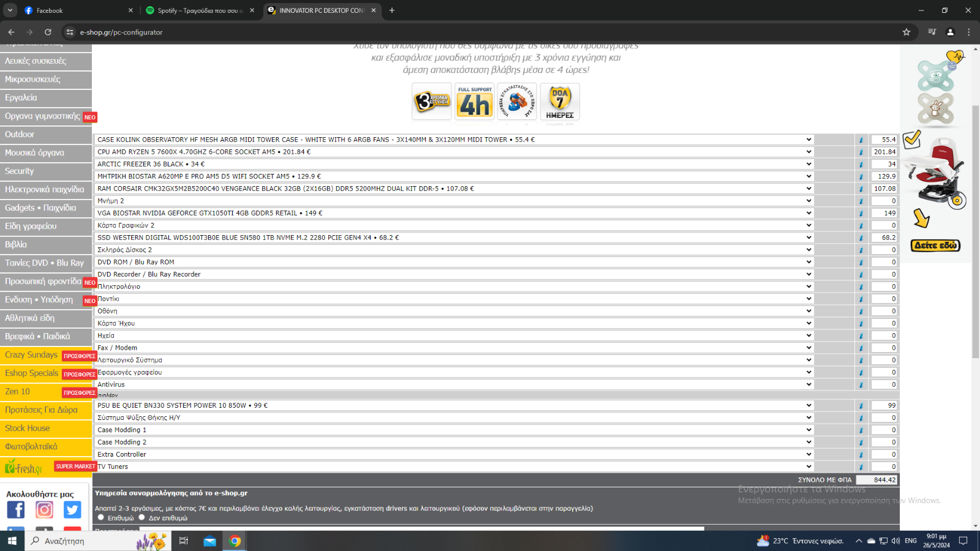Open the 'TV Tuners' dropdown
Image resolution: width=980 pixels, height=551 pixels.
click(x=454, y=467)
